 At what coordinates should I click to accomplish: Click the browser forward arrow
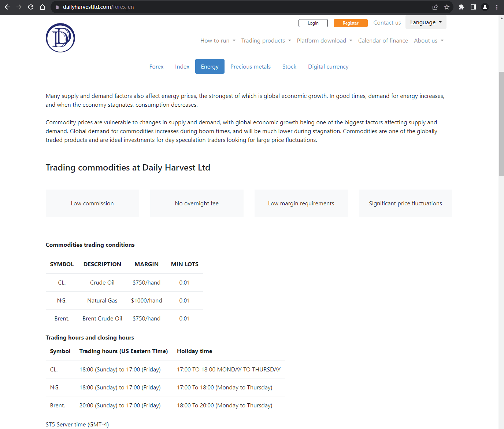coord(19,7)
